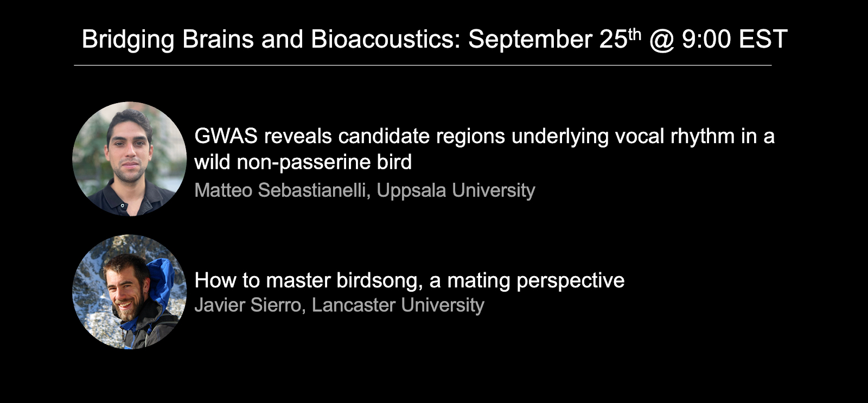Click the "@" symbol in the heading
The width and height of the screenshot is (868, 403).
(661, 40)
